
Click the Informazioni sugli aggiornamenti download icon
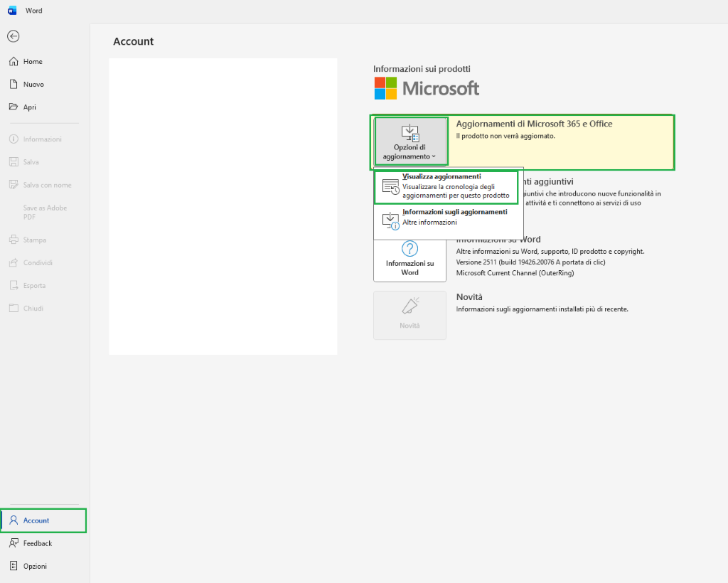point(390,220)
